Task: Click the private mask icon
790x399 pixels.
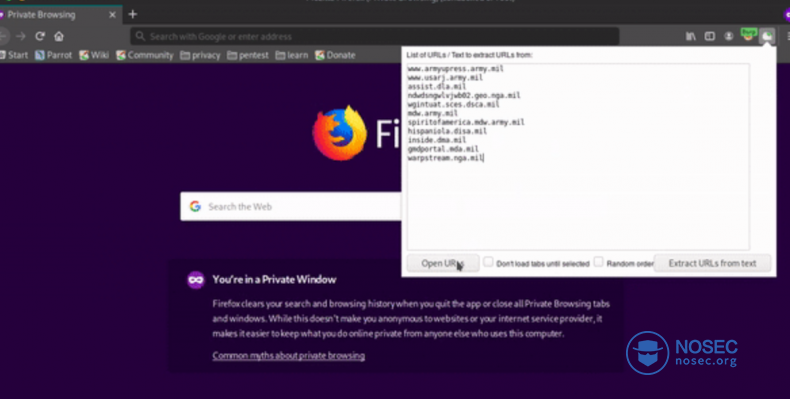Action: coord(195,280)
